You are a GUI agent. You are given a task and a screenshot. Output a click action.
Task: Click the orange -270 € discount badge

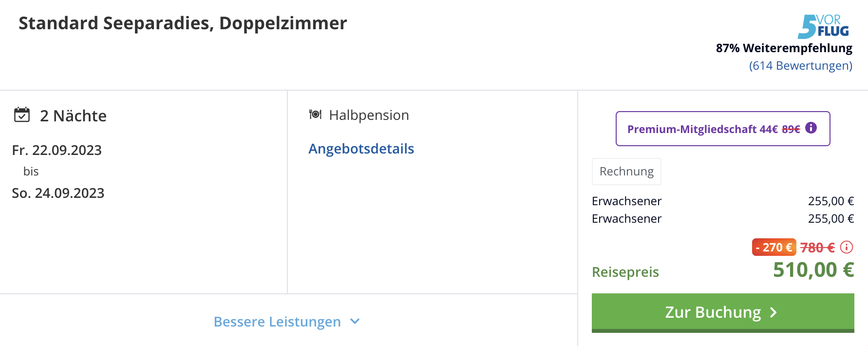774,247
